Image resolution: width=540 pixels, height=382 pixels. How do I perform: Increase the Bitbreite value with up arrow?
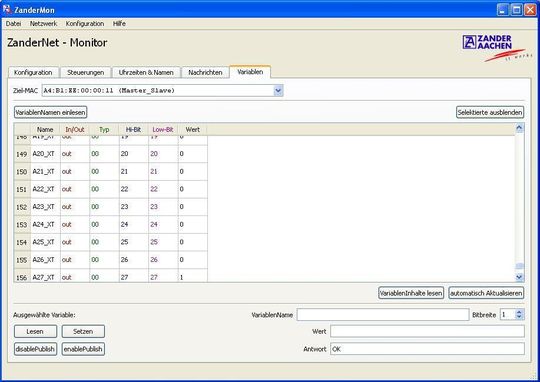[519, 312]
